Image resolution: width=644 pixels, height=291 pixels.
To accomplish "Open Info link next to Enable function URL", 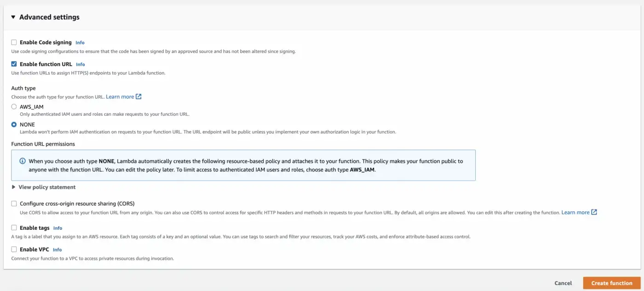I will click(x=80, y=64).
